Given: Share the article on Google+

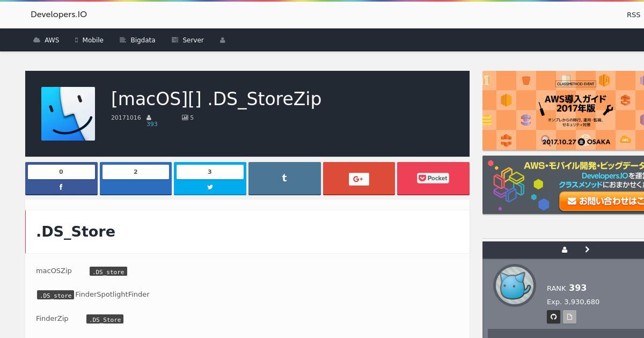Looking at the screenshot, I should (359, 179).
